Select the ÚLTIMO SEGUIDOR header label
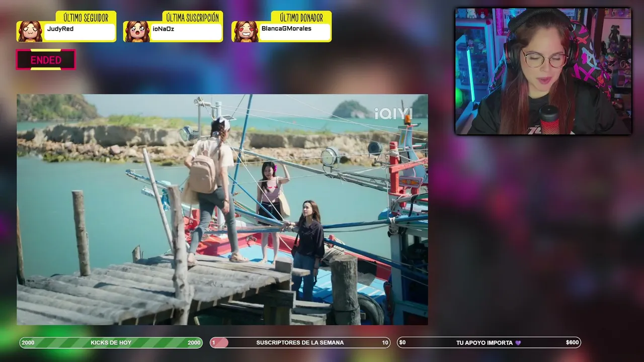 [x=86, y=18]
